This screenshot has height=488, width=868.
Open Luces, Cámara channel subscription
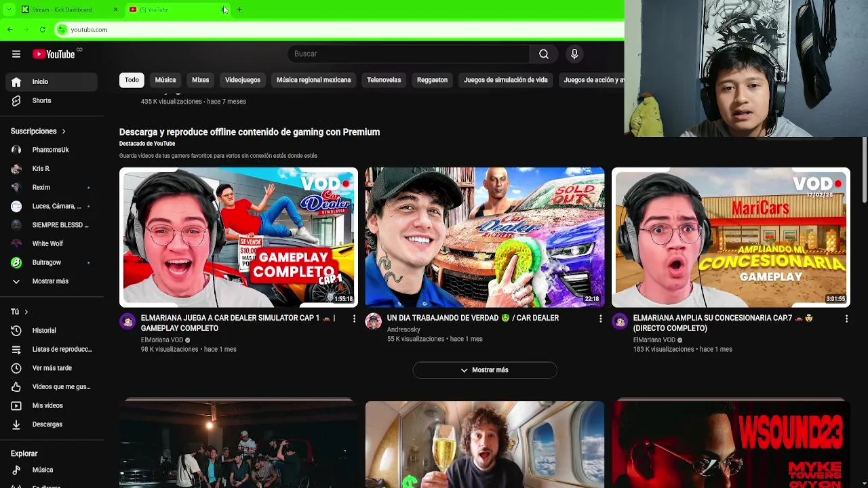pyautogui.click(x=52, y=206)
